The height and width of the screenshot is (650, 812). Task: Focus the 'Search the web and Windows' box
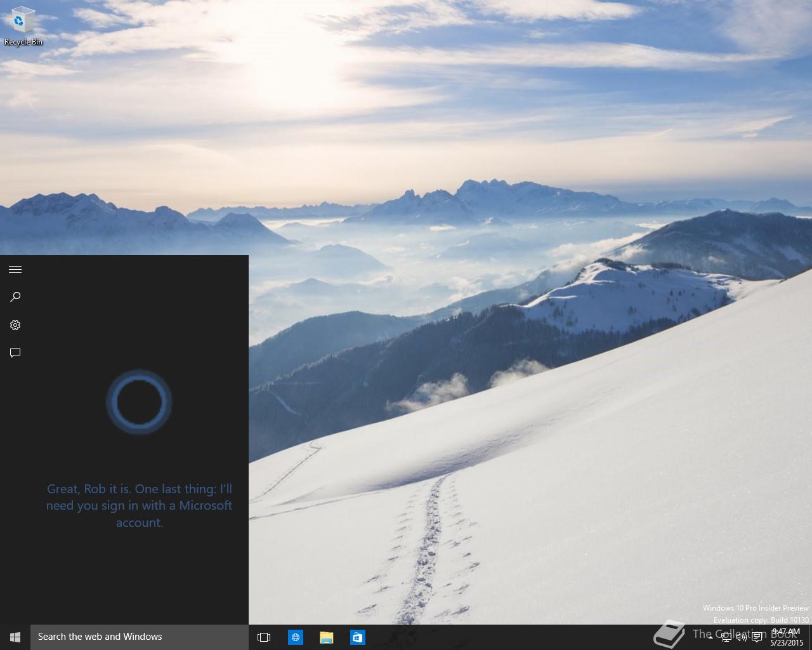click(140, 637)
